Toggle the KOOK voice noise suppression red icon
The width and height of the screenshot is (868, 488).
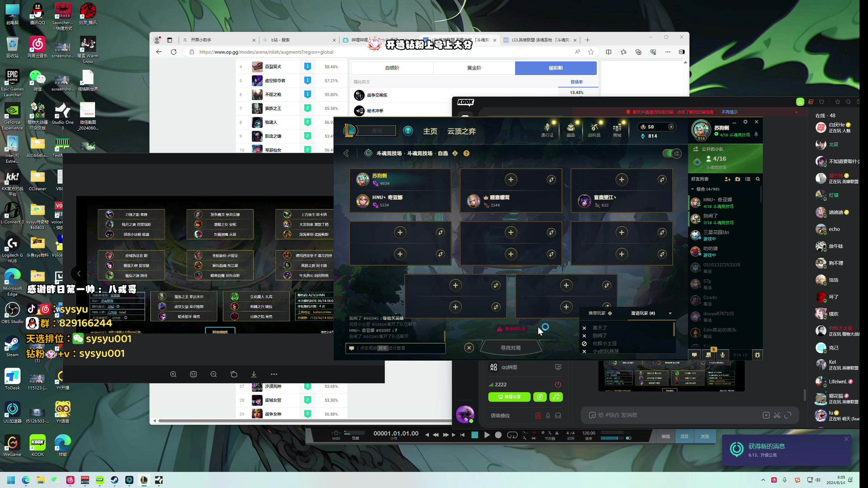pyautogui.click(x=538, y=415)
